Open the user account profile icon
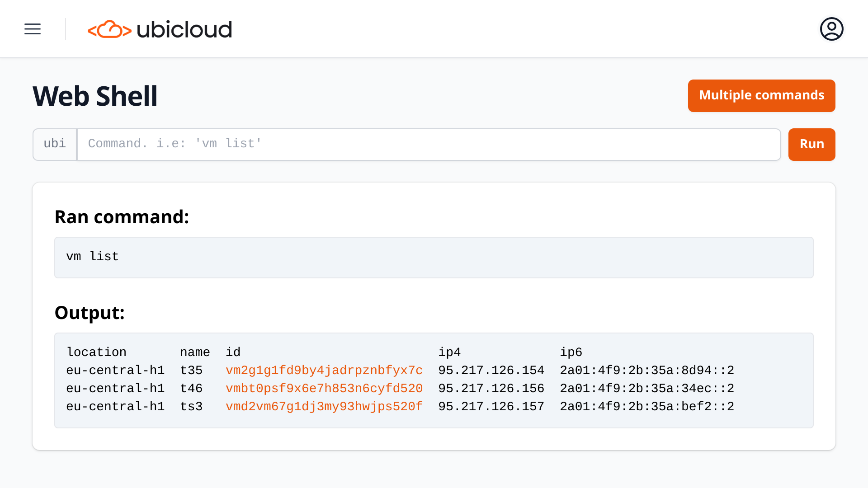 [x=831, y=29]
